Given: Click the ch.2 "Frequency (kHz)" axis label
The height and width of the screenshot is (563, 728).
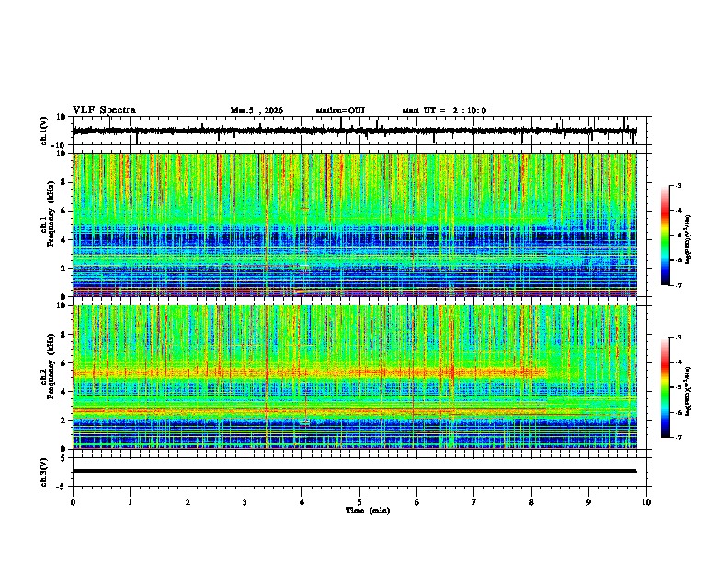Looking at the screenshot, I should coord(51,366).
